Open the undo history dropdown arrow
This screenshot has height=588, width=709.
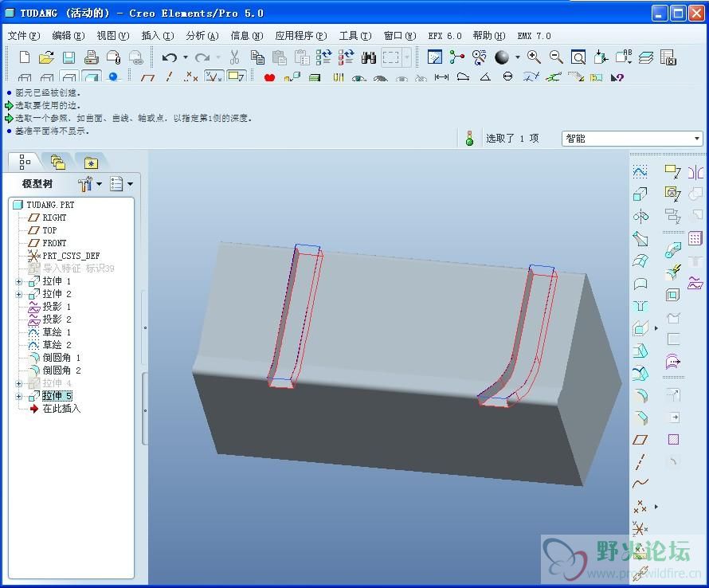186,57
